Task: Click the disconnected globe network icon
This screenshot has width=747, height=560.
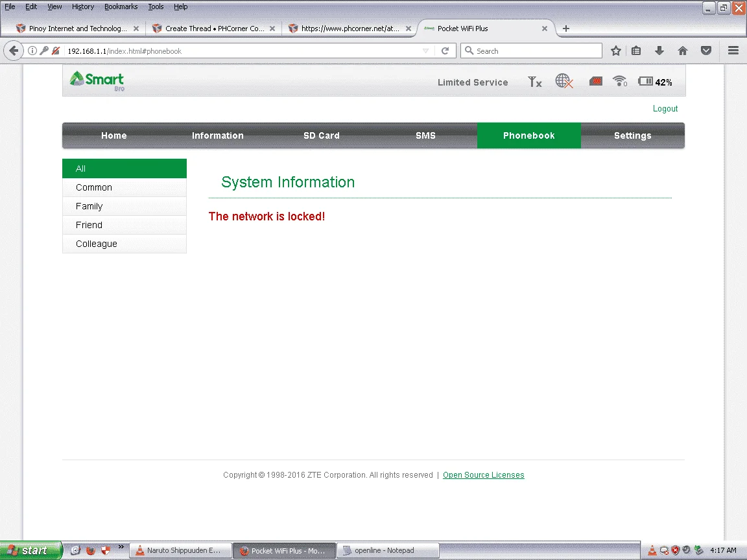Action: click(x=564, y=81)
